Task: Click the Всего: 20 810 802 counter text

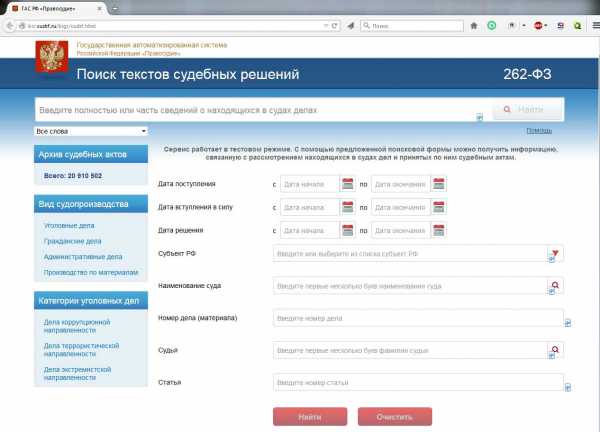Action: point(73,176)
